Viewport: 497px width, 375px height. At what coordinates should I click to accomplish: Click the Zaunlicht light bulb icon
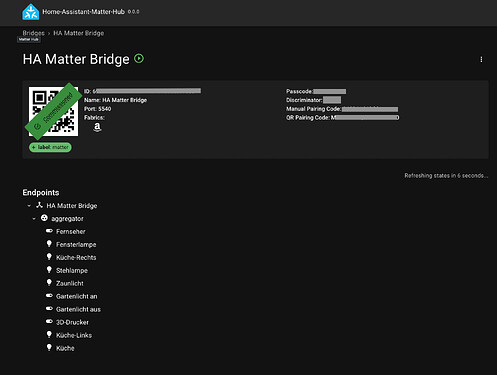(49, 283)
